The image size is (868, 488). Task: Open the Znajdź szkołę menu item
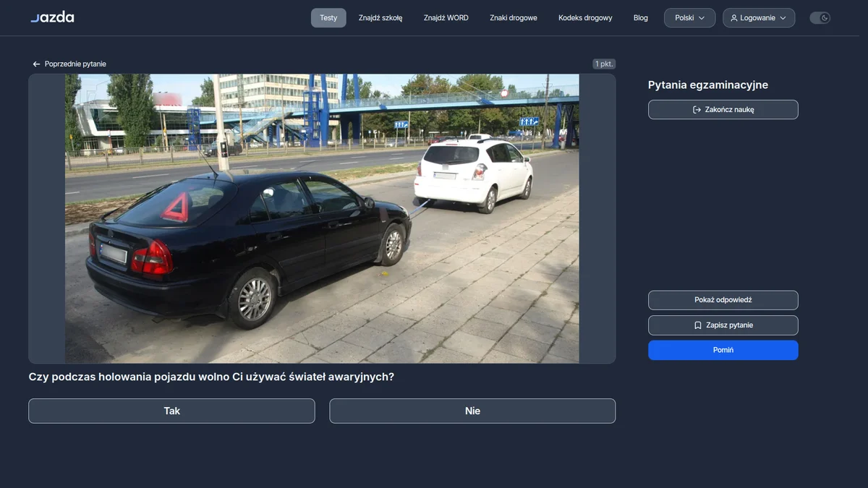380,18
